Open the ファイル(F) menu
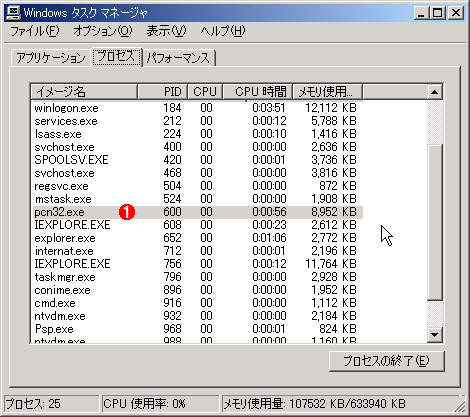 [35, 31]
